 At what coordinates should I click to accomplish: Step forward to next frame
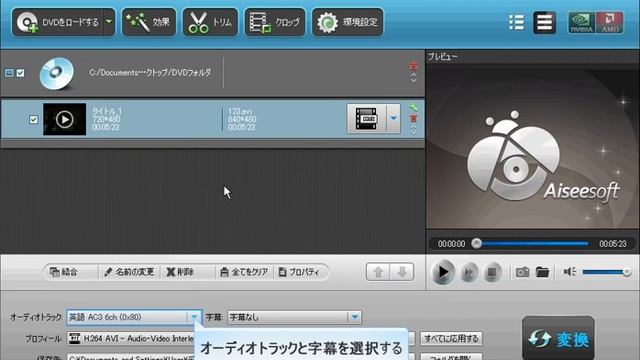469,272
